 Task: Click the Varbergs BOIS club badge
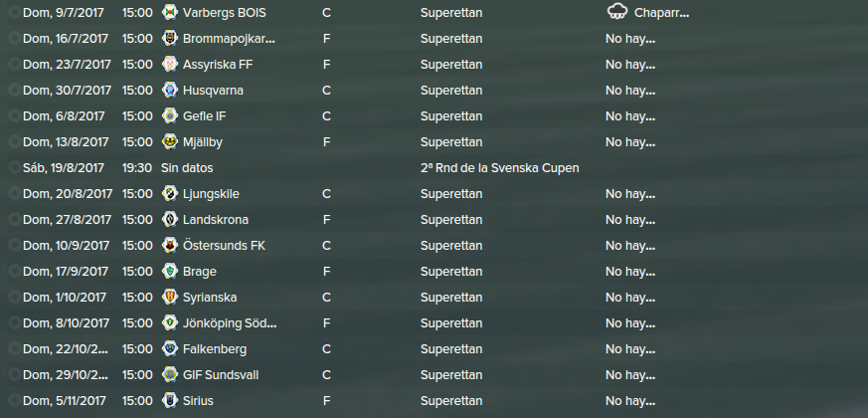point(169,12)
